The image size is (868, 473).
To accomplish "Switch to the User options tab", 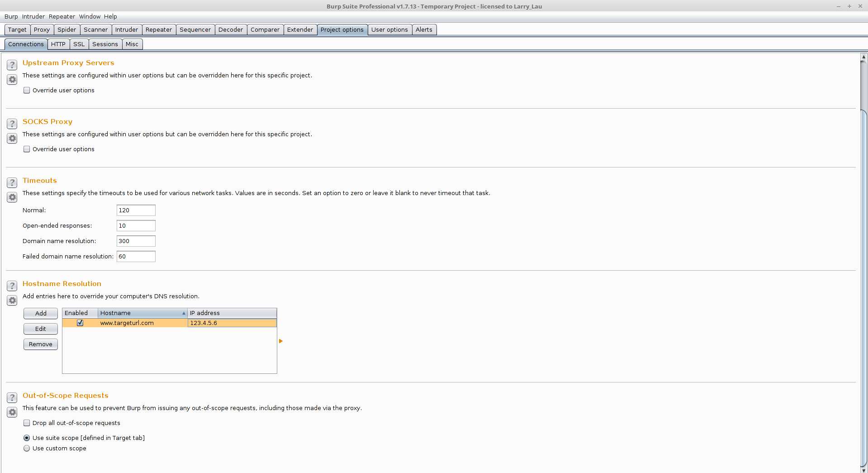I will tap(389, 29).
